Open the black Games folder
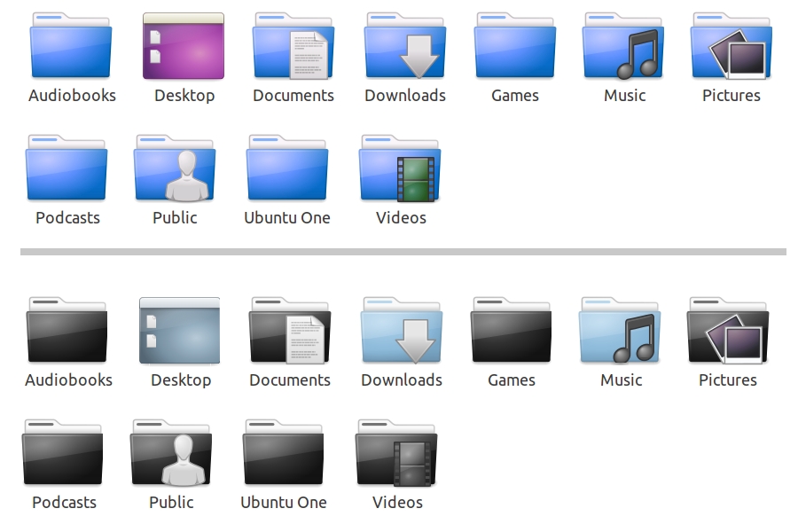 click(x=512, y=331)
